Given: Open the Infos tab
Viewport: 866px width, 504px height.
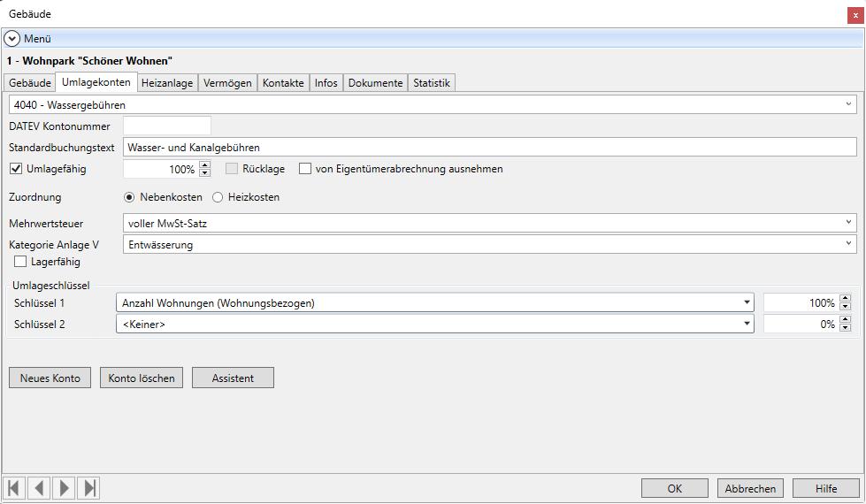Looking at the screenshot, I should (326, 83).
